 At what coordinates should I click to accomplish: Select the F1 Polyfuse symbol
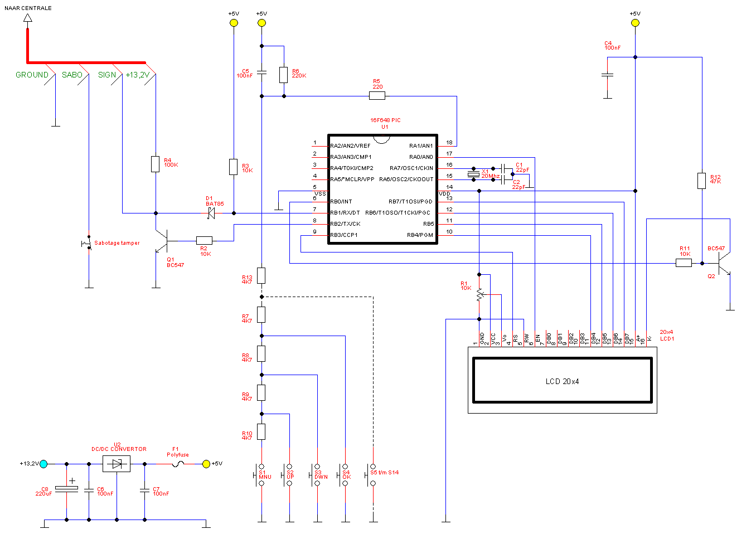[178, 464]
